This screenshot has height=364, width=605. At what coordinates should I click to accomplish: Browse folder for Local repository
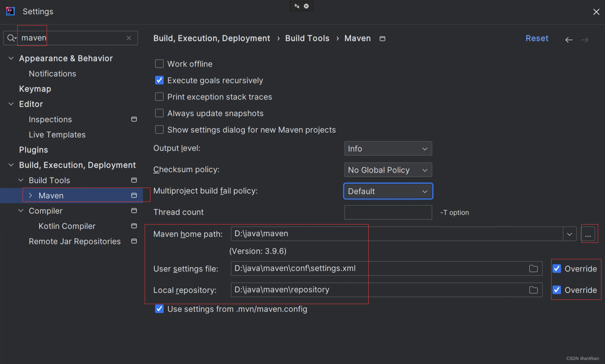point(534,290)
